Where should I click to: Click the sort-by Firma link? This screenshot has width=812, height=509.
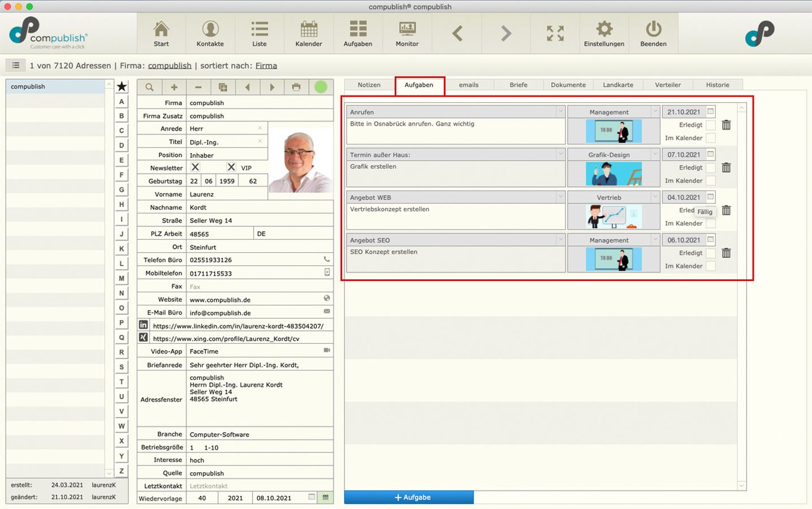266,66
